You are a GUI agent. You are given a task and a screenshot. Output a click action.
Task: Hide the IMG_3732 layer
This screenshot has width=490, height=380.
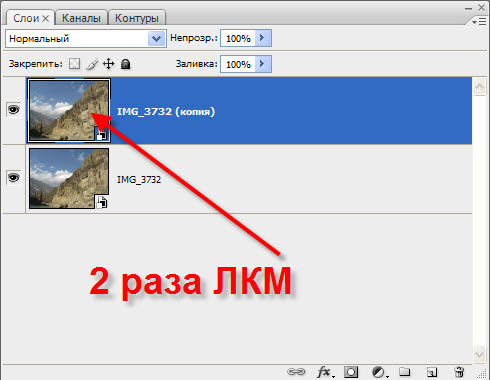click(14, 177)
